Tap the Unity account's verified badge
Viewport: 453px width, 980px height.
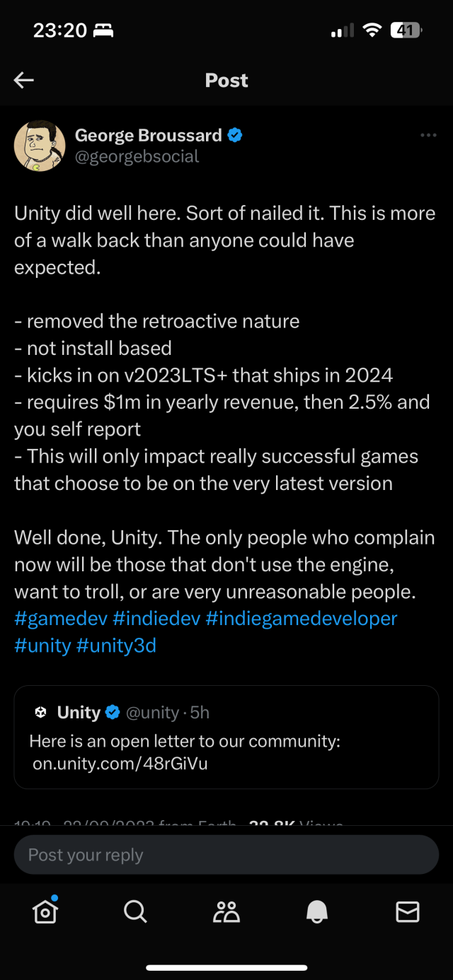(x=113, y=713)
